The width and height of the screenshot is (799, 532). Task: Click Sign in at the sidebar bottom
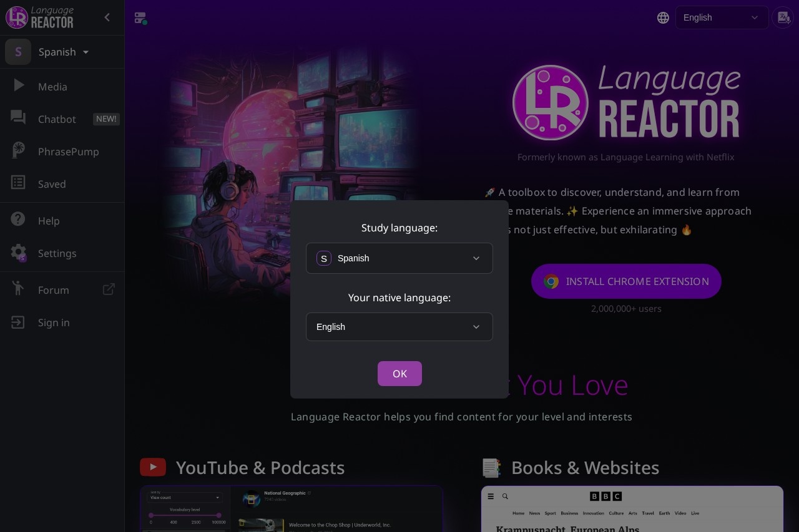tap(54, 322)
